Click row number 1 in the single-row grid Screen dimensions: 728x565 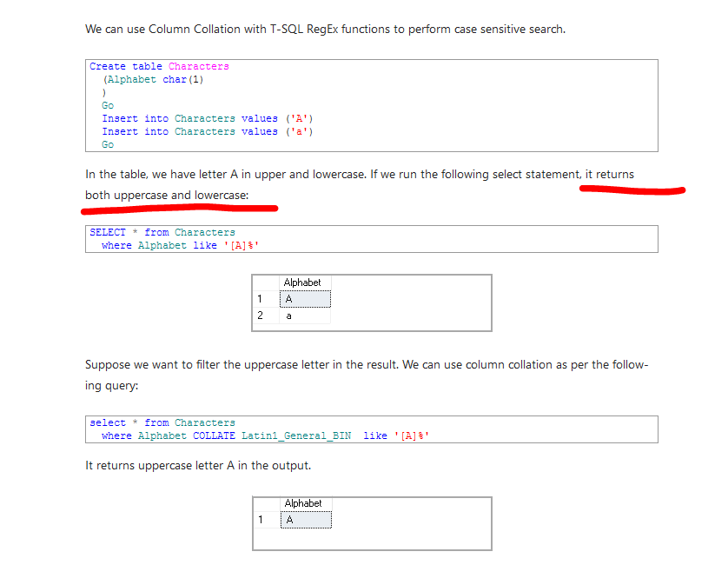261,520
